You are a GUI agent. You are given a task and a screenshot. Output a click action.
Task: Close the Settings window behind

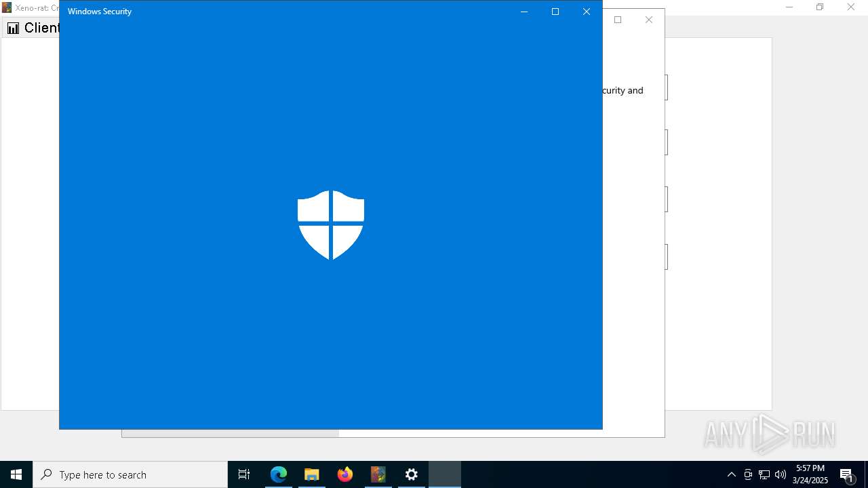coord(649,20)
